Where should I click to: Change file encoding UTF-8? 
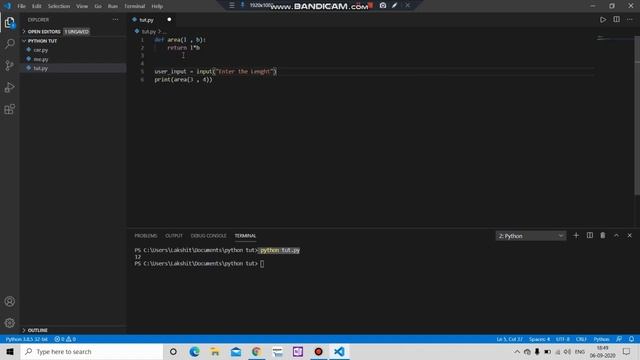pyautogui.click(x=562, y=339)
